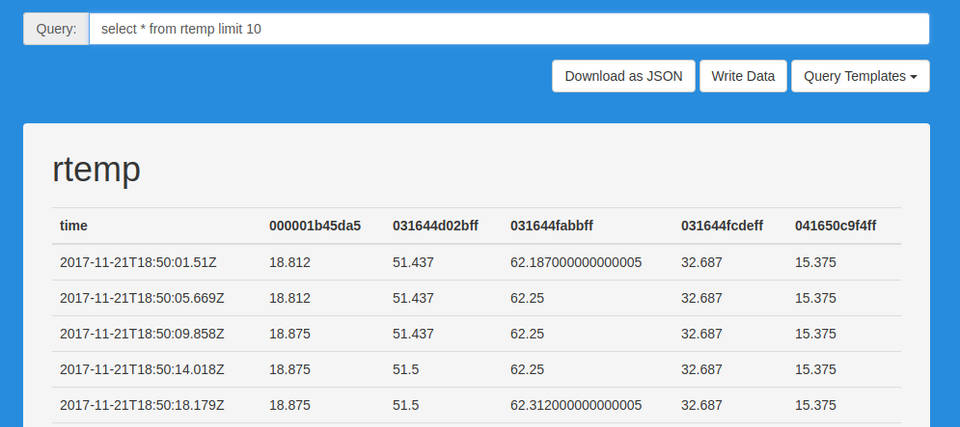Click the rtemp series heading
960x427 pixels.
pyautogui.click(x=96, y=169)
